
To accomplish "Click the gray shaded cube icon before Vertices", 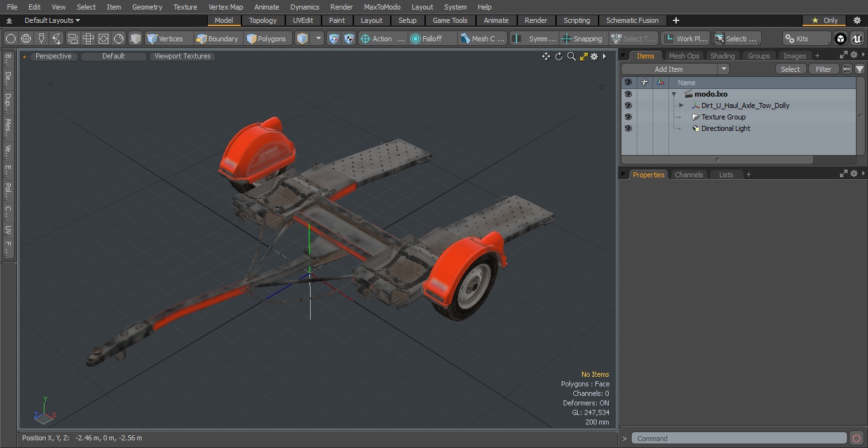I will point(135,39).
